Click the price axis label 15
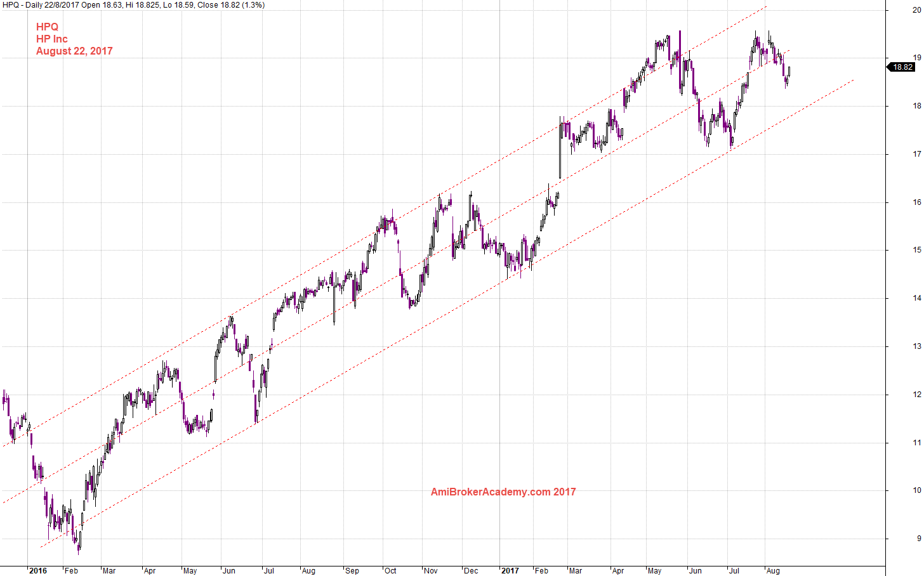924x576 pixels. point(917,250)
